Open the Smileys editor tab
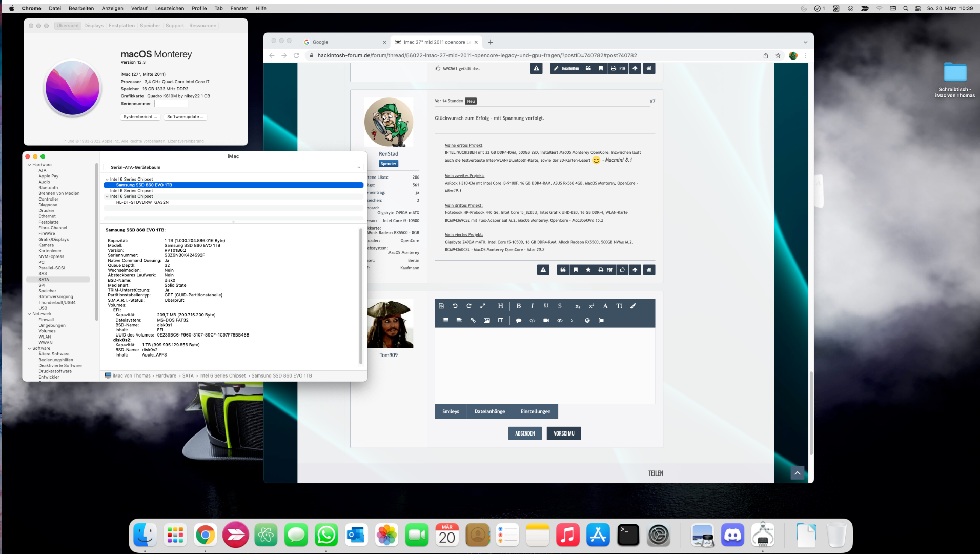The height and width of the screenshot is (554, 980). coord(451,412)
